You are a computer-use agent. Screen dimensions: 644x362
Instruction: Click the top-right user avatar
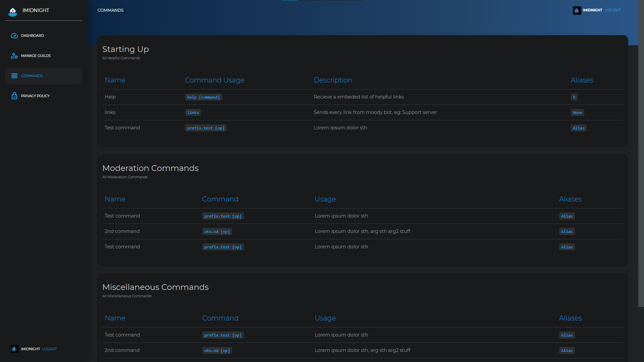pyautogui.click(x=577, y=10)
